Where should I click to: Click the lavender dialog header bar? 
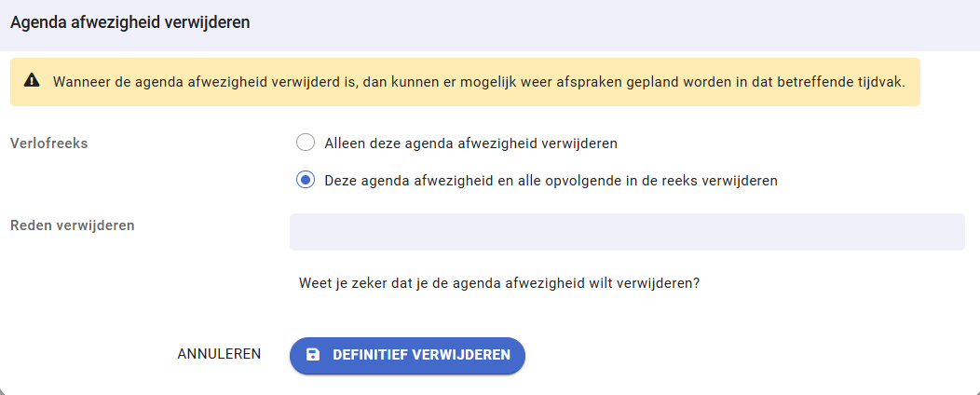click(606, 23)
